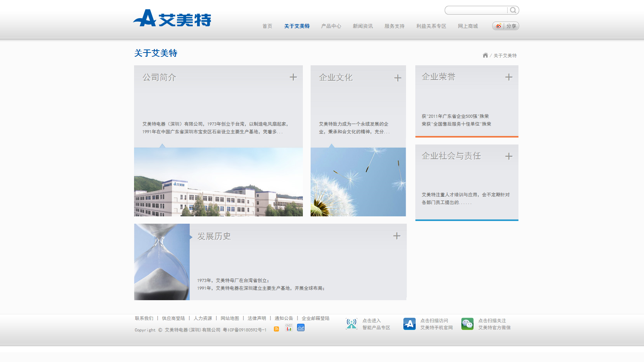Viewport: 644px width, 362px height.
Task: Click the 企业荣誉 expand plus sign
Action: [509, 77]
